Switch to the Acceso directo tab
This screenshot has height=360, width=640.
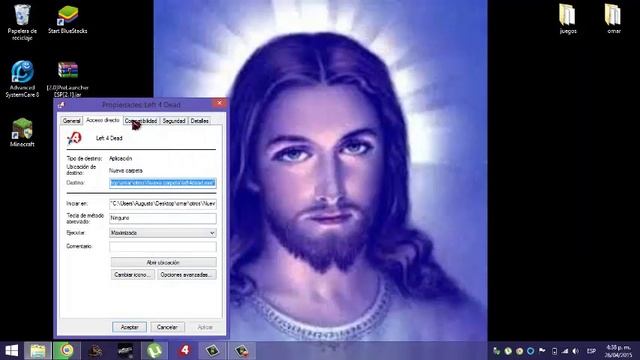[x=103, y=120]
